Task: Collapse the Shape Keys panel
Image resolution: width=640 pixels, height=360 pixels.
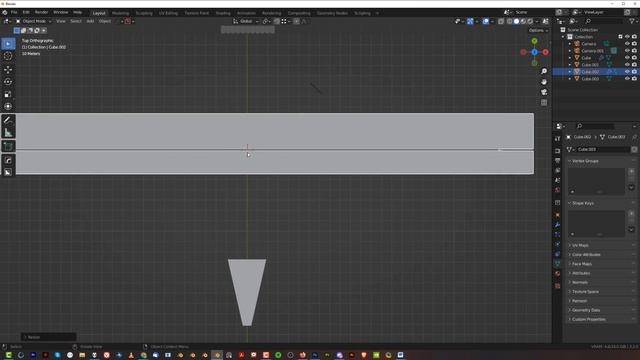Action: [x=582, y=203]
